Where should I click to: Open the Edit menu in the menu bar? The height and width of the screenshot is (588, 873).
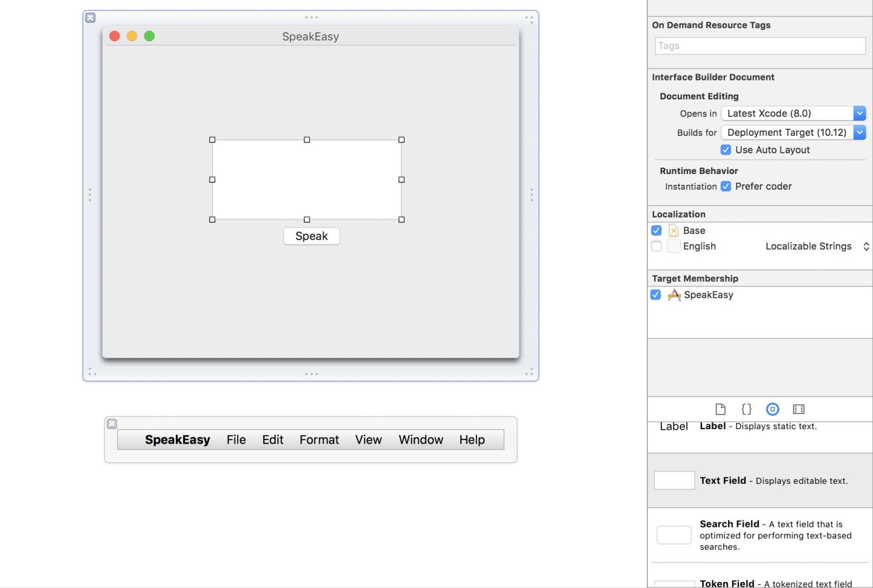(273, 439)
